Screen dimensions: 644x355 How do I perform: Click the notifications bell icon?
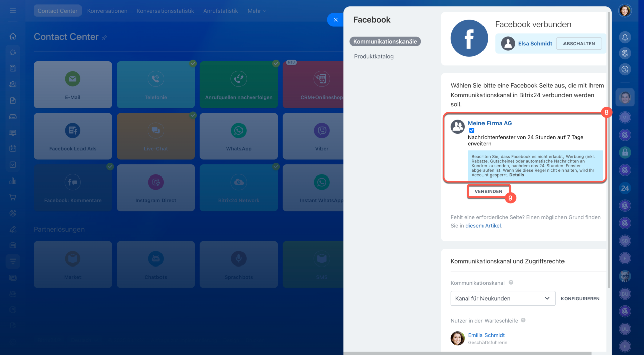click(625, 37)
